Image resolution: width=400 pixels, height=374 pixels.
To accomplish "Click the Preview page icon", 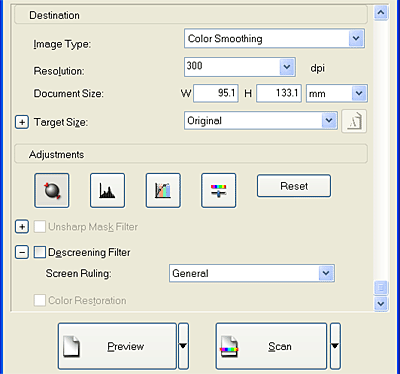I will (x=71, y=347).
